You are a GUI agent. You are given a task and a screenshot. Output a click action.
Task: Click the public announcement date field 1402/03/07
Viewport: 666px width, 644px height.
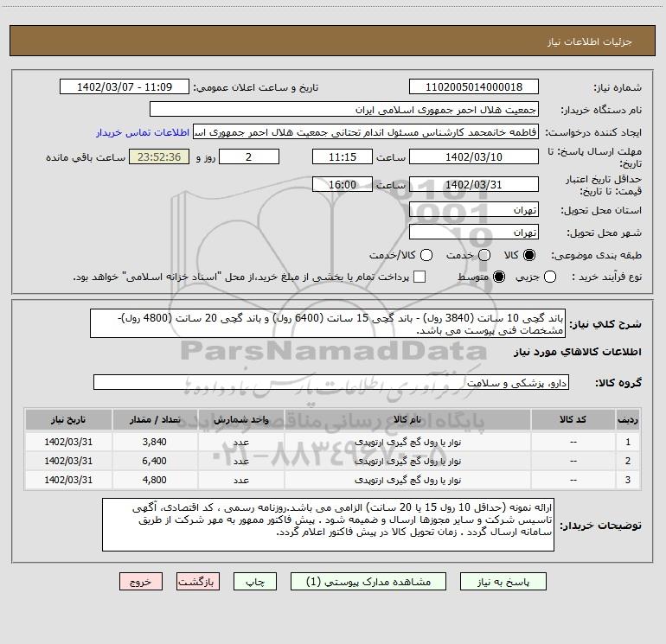[x=125, y=87]
